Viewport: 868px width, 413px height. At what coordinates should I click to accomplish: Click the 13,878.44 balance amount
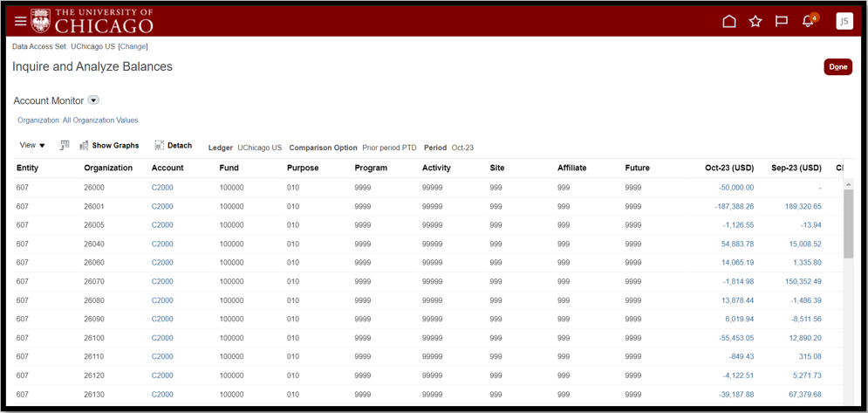(737, 299)
